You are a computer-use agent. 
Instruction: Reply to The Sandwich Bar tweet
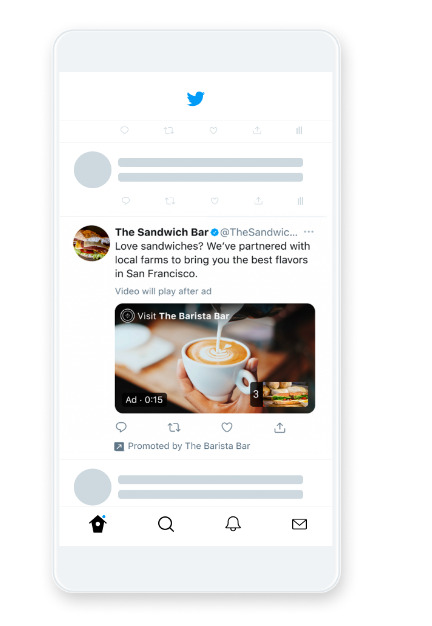coord(121,427)
